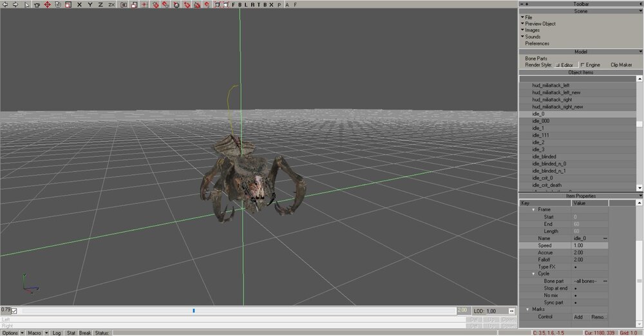Click the redo right arrow icon
644x336 pixels.
(x=14, y=5)
